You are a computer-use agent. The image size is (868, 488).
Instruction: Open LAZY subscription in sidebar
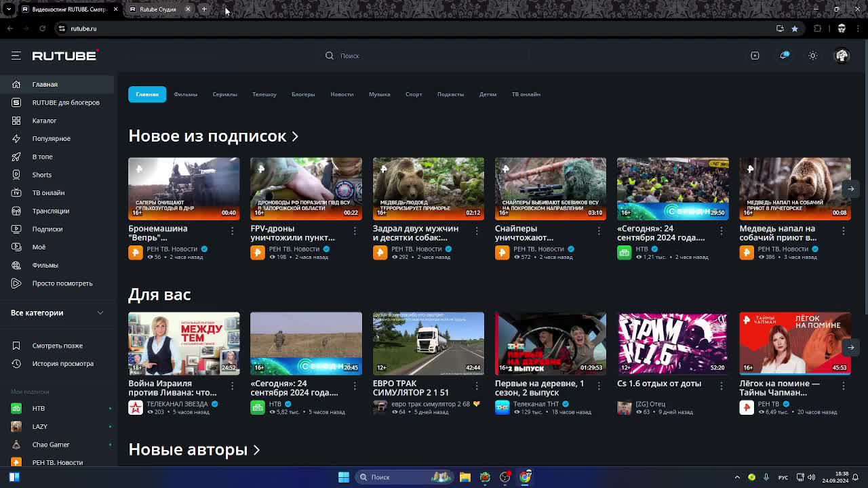57,426
